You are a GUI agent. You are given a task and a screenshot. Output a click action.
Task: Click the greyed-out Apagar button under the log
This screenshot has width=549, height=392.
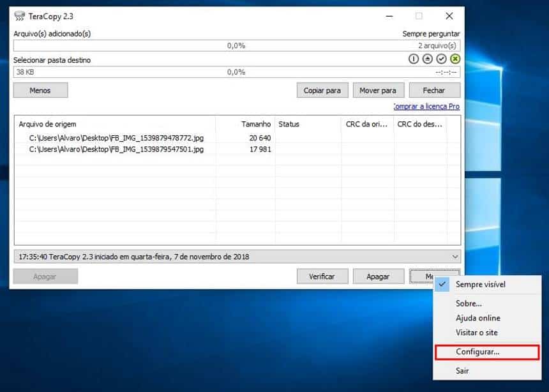(45, 276)
